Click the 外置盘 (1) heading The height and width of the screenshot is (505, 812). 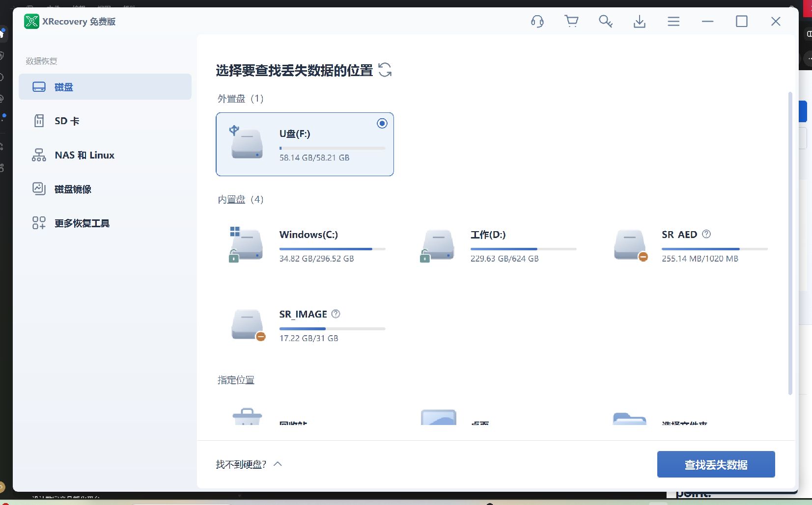click(241, 99)
